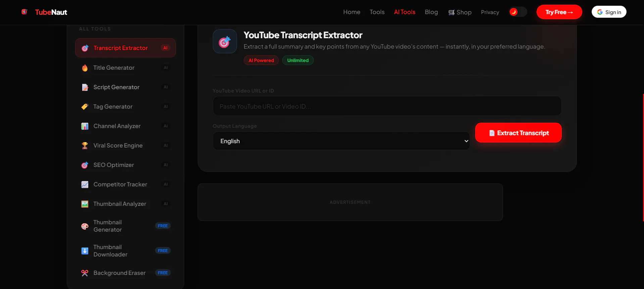Screen dimensions: 644x289
Task: Click the AI badge beside Transcript Extractor
Action: click(165, 48)
